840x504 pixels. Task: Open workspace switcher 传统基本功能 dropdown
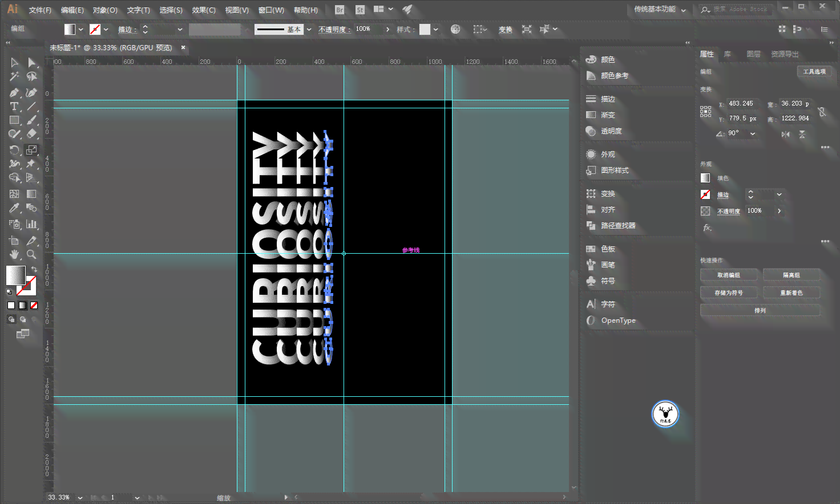660,9
